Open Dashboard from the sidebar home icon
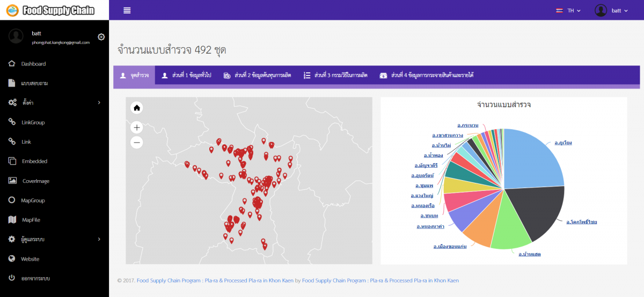The width and height of the screenshot is (644, 297). click(x=12, y=64)
